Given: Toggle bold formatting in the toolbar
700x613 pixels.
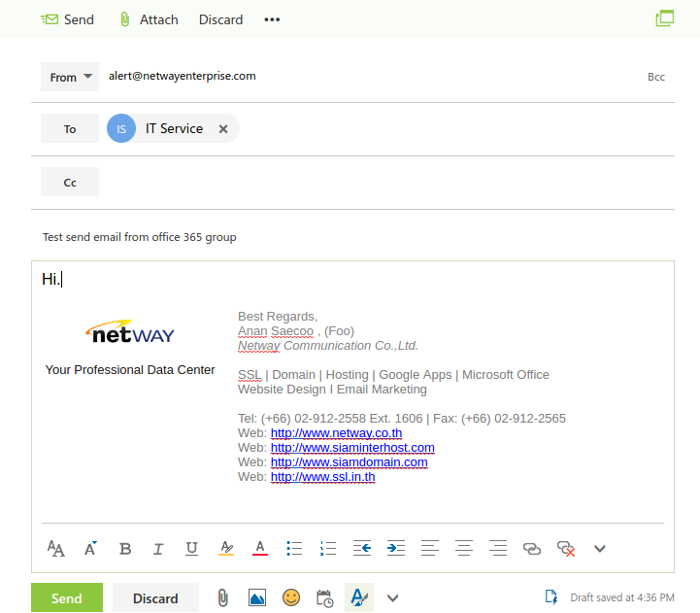Looking at the screenshot, I should 125,548.
